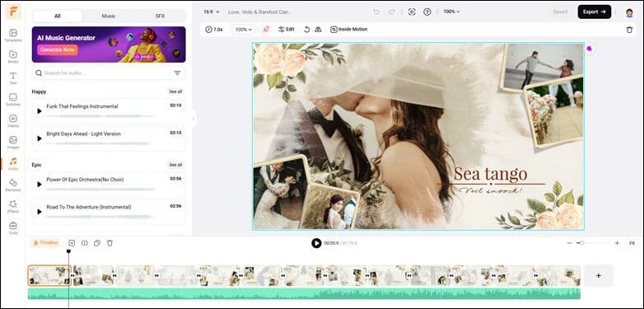Viewport: 644px width, 309px height.
Task: Rotate the selected scene element
Action: (307, 30)
